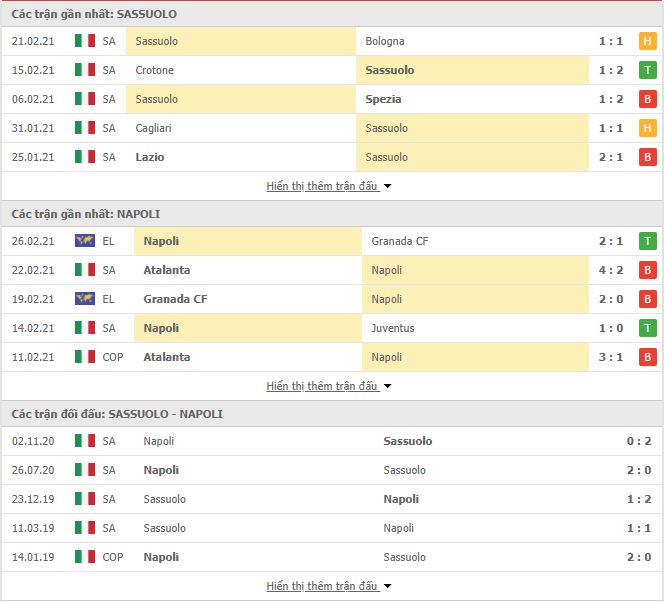Viewport: 664px width, 602px height.
Task: Click the 23.12.19 Sassuolo vs Napoli score 1:2
Action: [x=639, y=499]
